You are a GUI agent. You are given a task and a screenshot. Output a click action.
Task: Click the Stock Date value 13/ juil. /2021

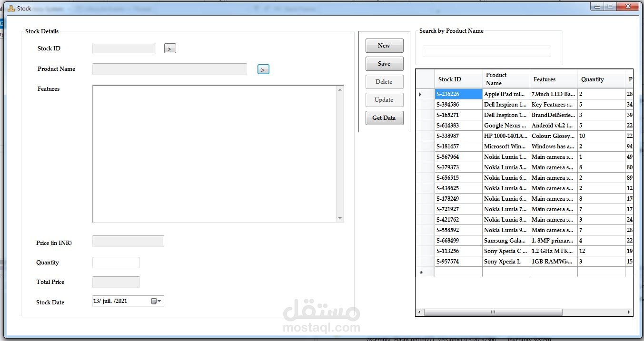pyautogui.click(x=110, y=301)
